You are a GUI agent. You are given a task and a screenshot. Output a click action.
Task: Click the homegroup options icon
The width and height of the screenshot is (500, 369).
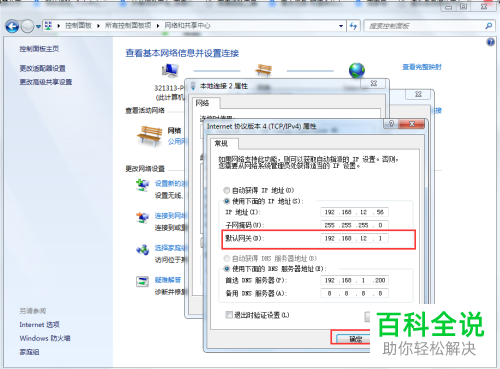point(143,249)
